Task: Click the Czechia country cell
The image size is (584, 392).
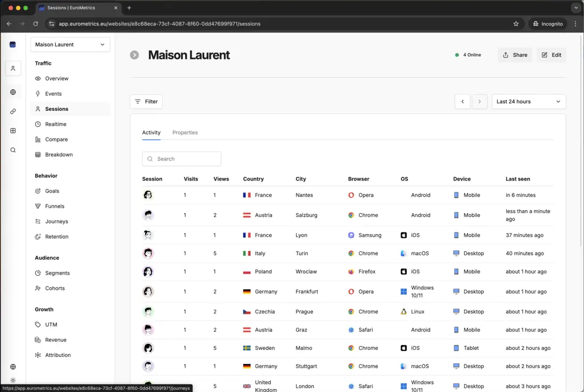Action: [x=259, y=312]
